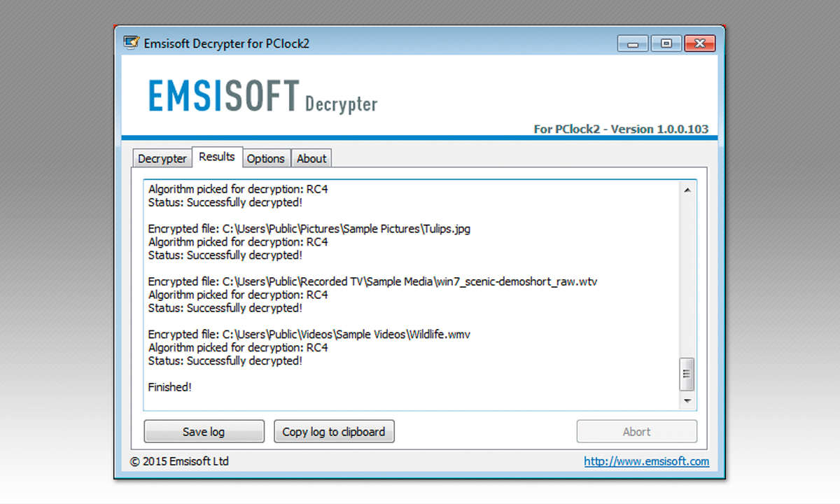Image resolution: width=840 pixels, height=504 pixels.
Task: Click the window title 'Emsisoft Decrypter for PClock2'
Action: [x=226, y=43]
